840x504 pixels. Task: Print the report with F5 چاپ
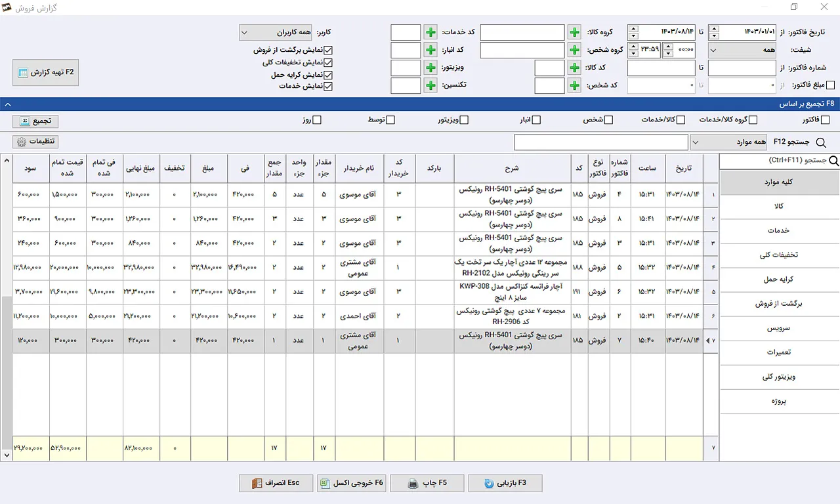[427, 483]
